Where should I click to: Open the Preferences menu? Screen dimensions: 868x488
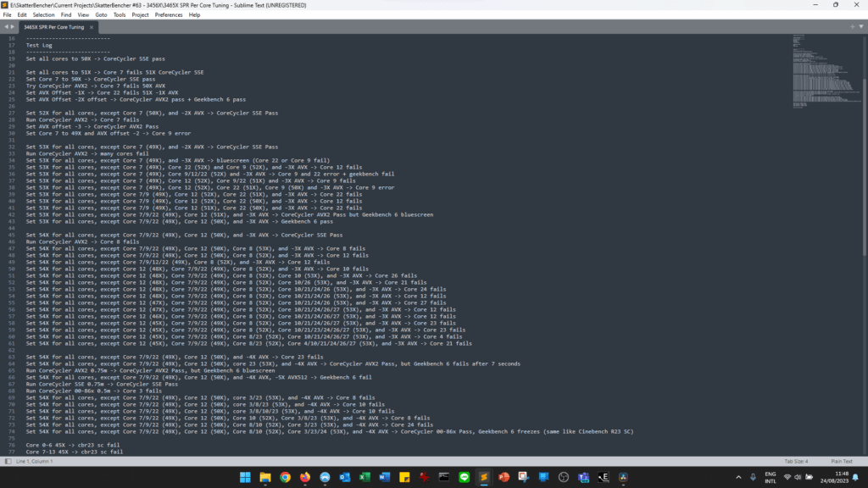pos(169,15)
